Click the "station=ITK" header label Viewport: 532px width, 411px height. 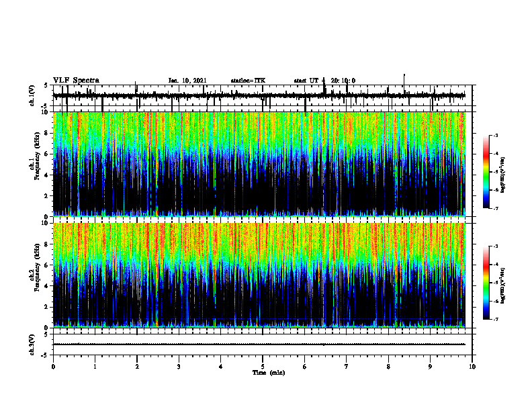(248, 81)
